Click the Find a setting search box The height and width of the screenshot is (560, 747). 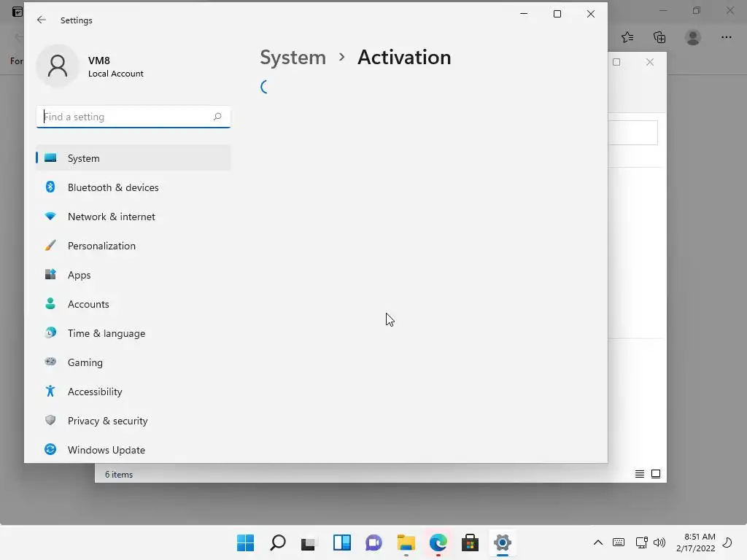click(x=133, y=117)
